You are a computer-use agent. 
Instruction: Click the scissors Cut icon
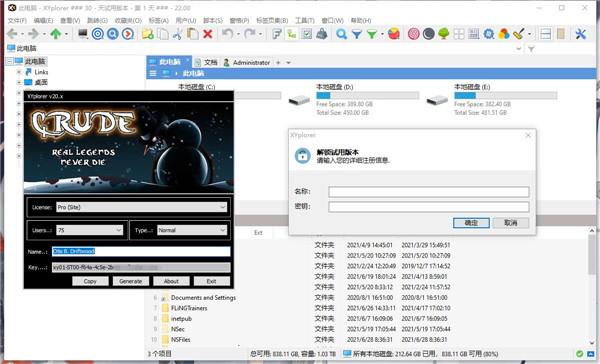(177, 34)
